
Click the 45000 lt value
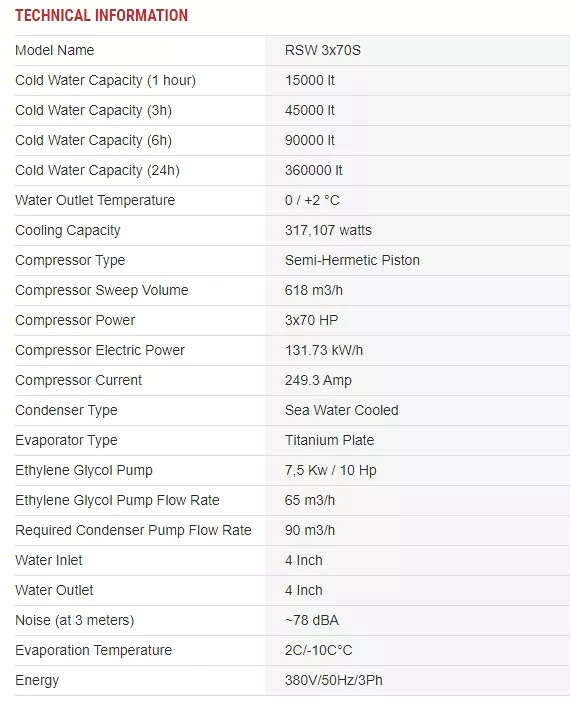click(309, 110)
